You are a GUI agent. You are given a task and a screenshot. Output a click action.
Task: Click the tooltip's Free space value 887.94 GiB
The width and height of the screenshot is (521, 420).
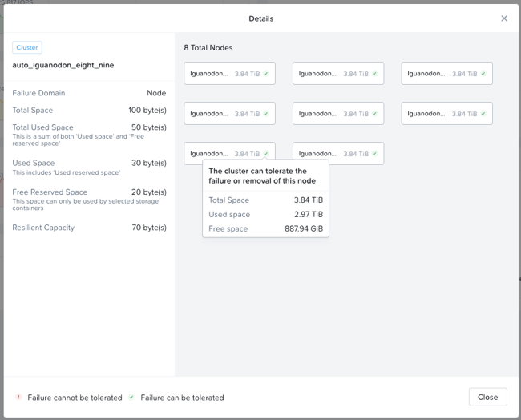pos(304,229)
